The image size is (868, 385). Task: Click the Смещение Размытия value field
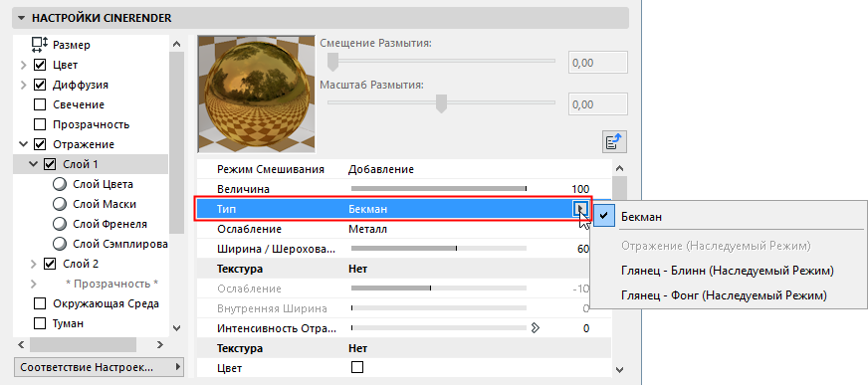coord(598,63)
